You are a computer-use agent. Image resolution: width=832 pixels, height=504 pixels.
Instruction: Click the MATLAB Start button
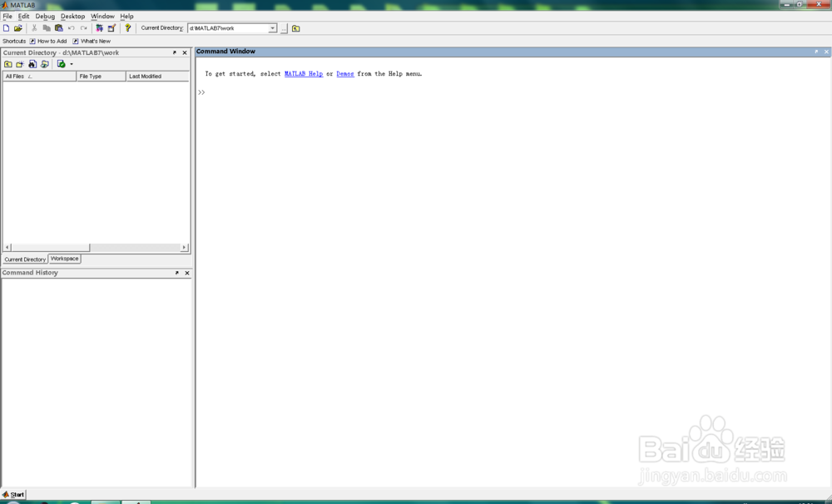pyautogui.click(x=13, y=495)
